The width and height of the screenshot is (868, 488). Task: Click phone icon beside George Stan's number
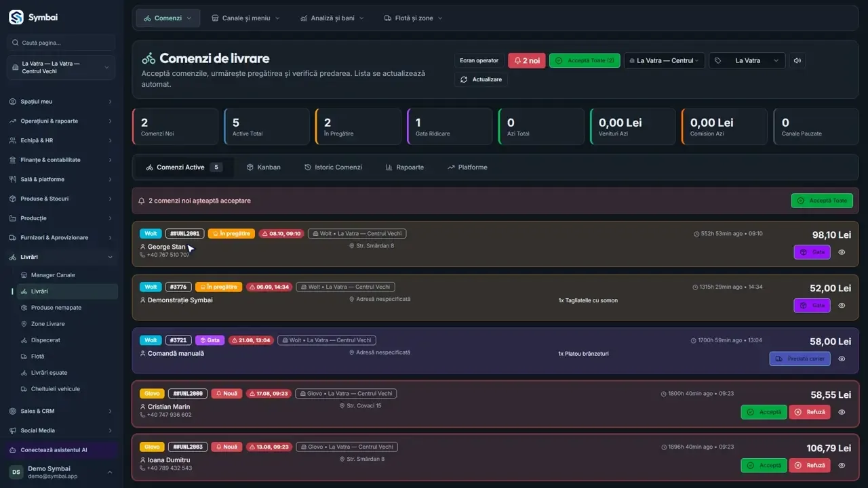click(142, 255)
